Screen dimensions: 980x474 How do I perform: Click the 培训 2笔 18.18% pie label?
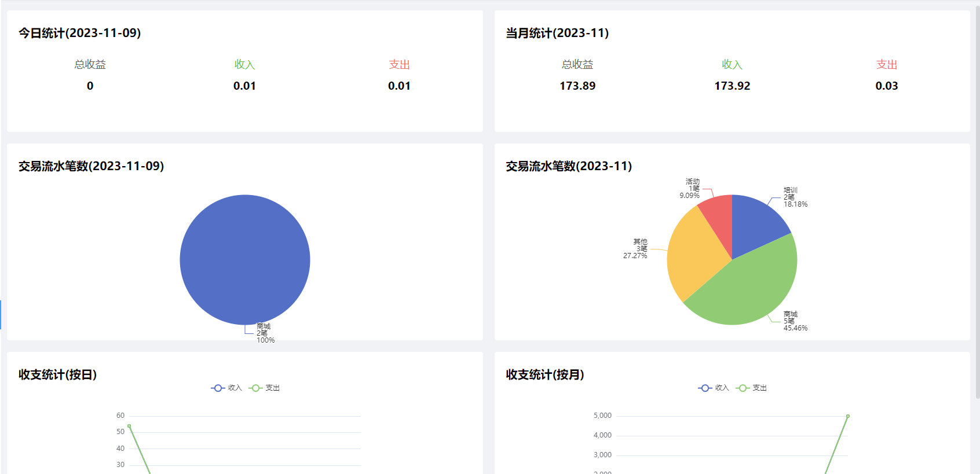point(795,197)
